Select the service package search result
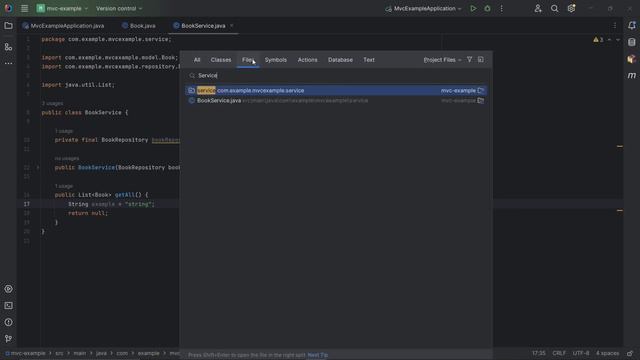The image size is (640, 360). (x=336, y=90)
